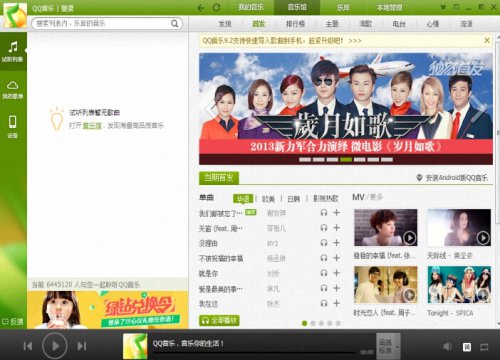This screenshot has width=500, height=360.
Task: Click the green 全部播放 button
Action: [219, 321]
